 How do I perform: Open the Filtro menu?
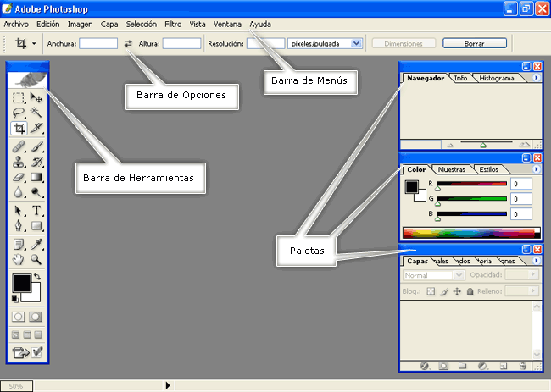click(173, 25)
